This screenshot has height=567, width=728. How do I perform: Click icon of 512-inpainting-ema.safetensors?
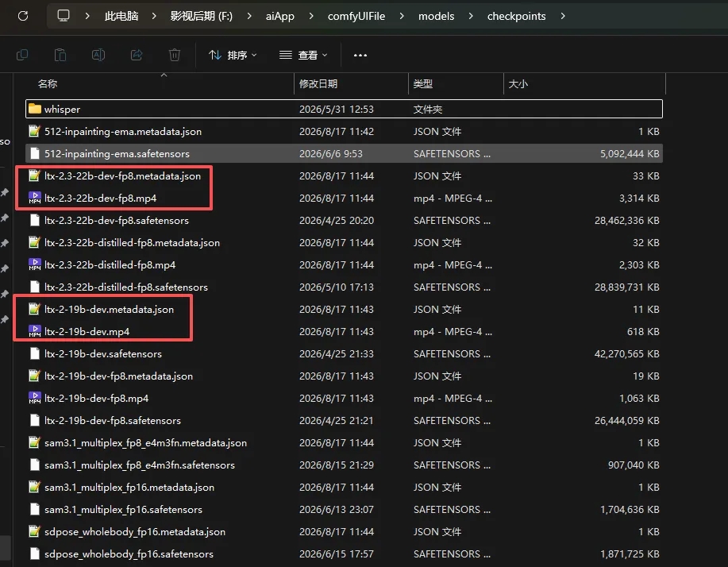click(x=35, y=154)
